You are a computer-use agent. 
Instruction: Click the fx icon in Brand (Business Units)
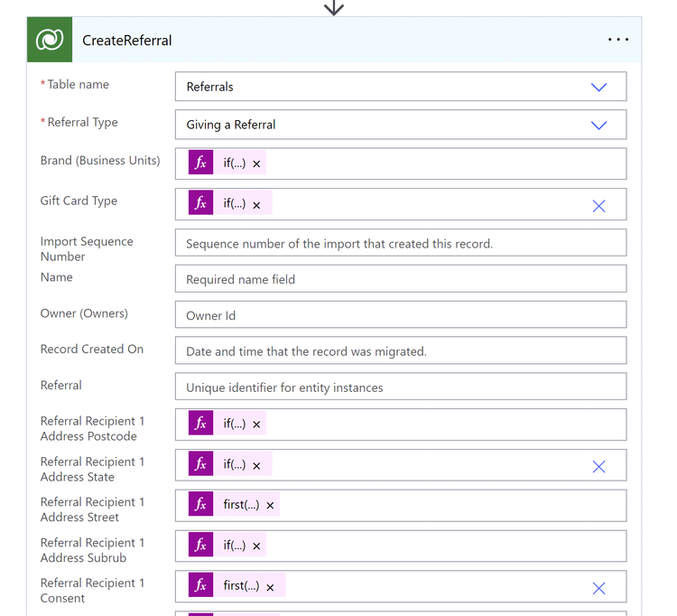click(x=200, y=163)
